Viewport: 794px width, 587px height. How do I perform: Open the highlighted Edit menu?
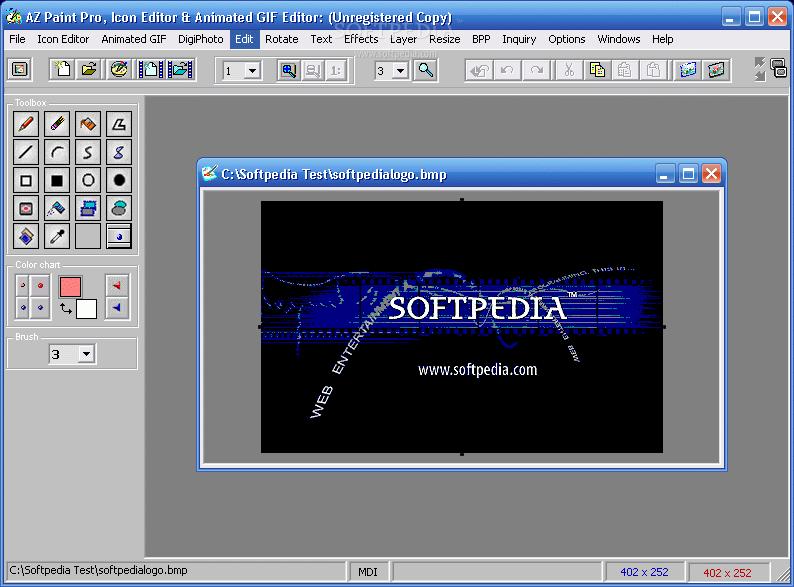[244, 39]
